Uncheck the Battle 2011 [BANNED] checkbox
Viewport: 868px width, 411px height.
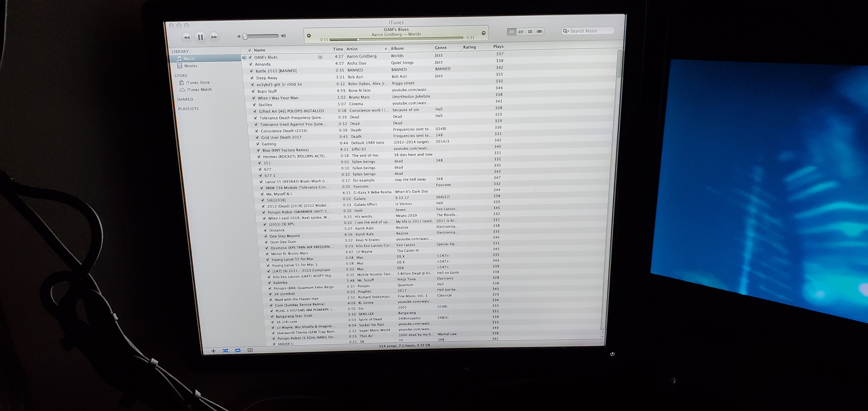pos(251,71)
